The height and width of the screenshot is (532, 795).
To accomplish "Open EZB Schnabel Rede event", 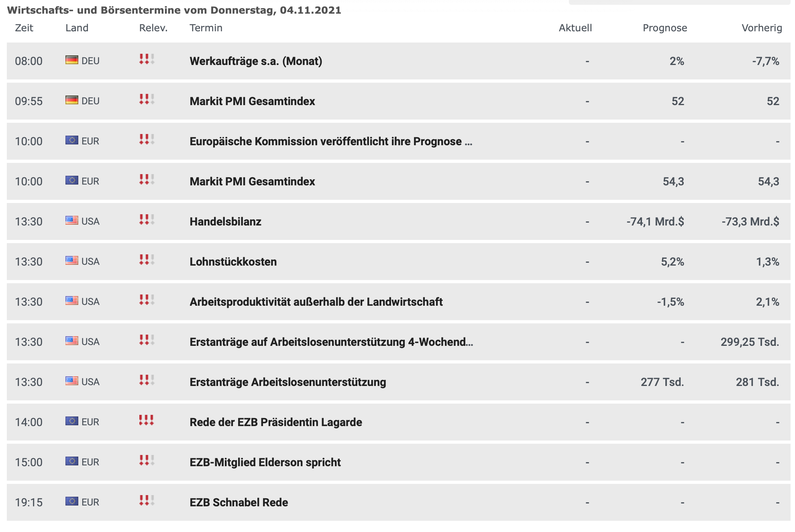I will (x=238, y=502).
